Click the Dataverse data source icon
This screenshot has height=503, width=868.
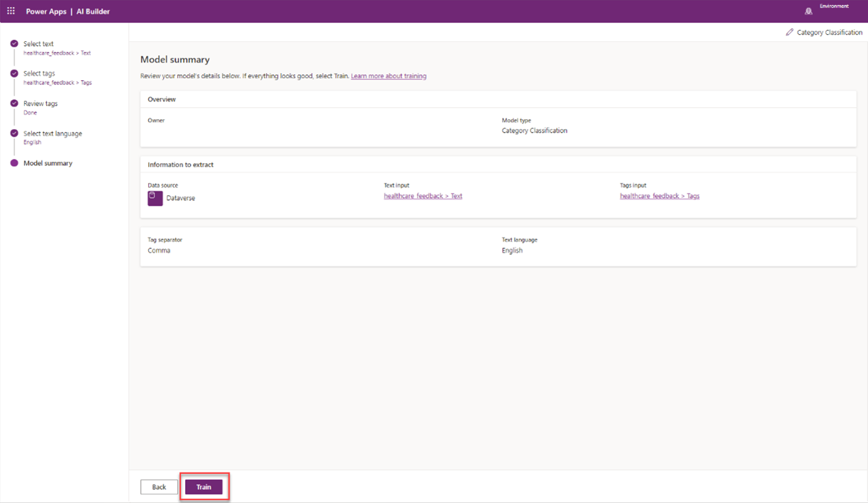coord(155,198)
